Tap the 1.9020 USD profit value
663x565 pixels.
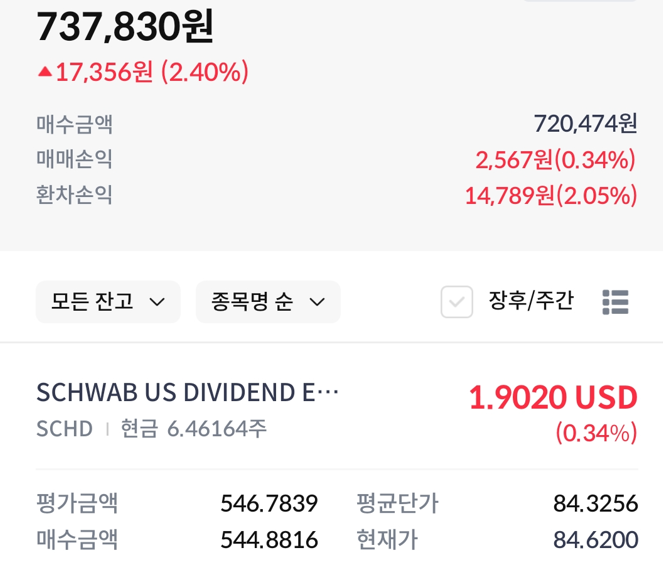pyautogui.click(x=553, y=398)
